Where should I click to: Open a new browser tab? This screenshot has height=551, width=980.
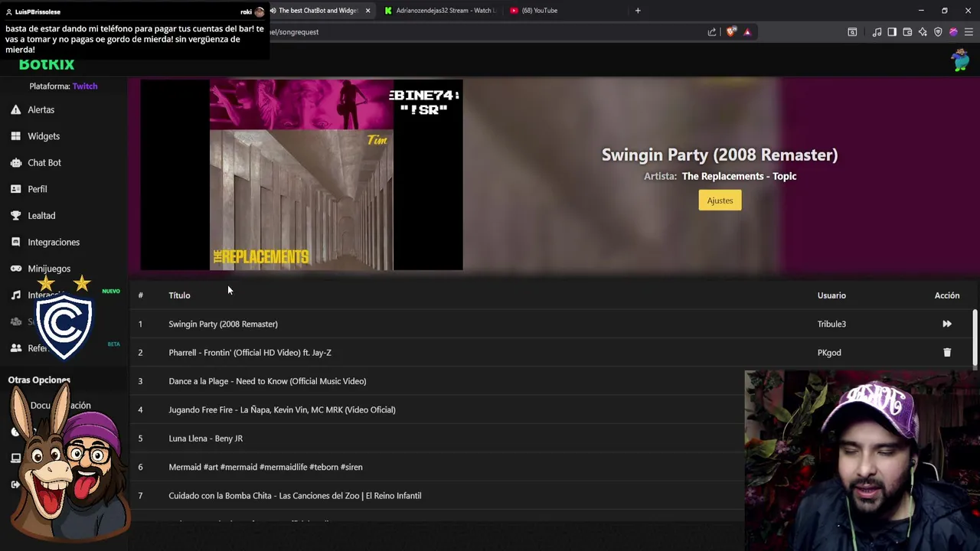click(x=638, y=11)
